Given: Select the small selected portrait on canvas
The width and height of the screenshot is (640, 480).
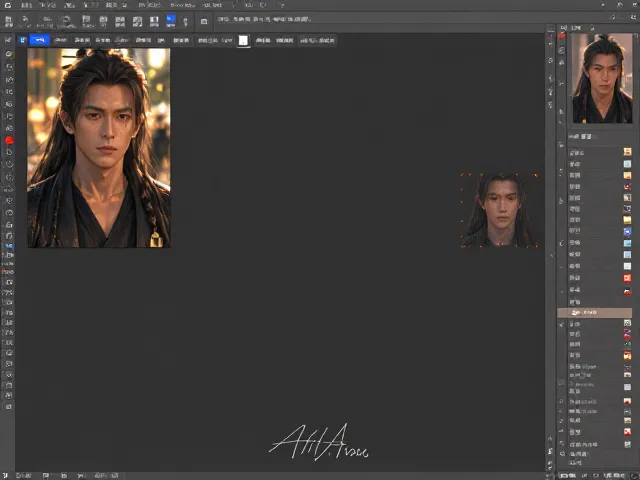Looking at the screenshot, I should tap(500, 210).
